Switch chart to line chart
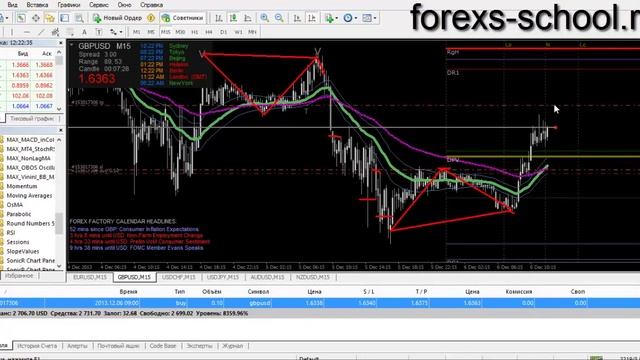Image resolution: width=640 pixels, height=360 pixels. 248,18
